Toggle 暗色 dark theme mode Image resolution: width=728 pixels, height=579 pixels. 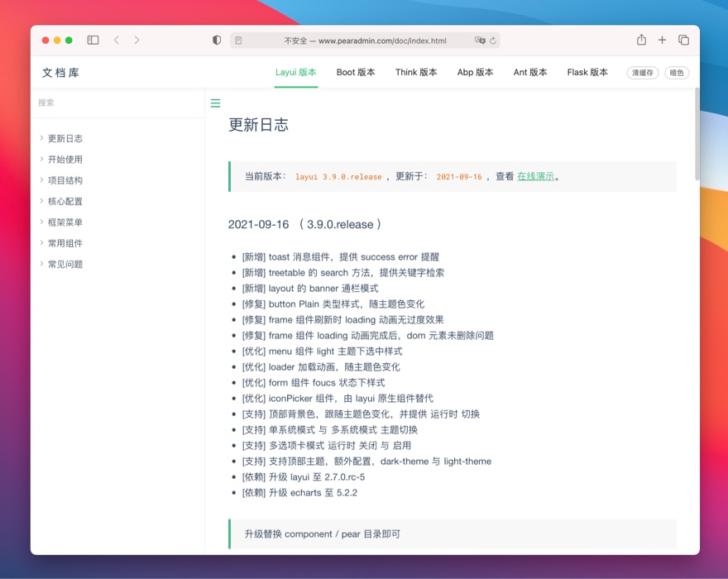pos(676,73)
